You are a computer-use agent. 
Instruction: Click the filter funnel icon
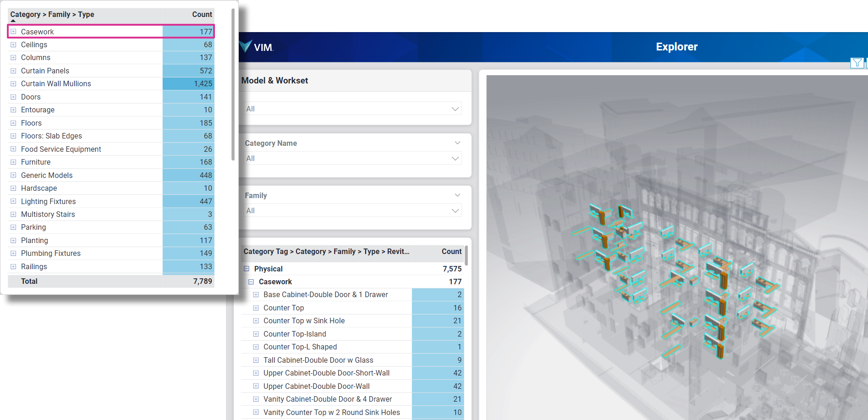click(x=857, y=63)
